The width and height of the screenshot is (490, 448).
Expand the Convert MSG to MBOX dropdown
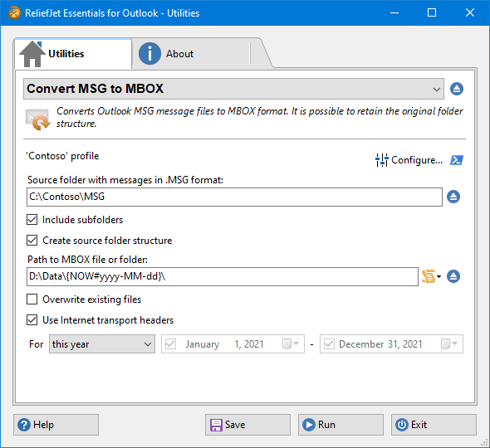click(233, 89)
